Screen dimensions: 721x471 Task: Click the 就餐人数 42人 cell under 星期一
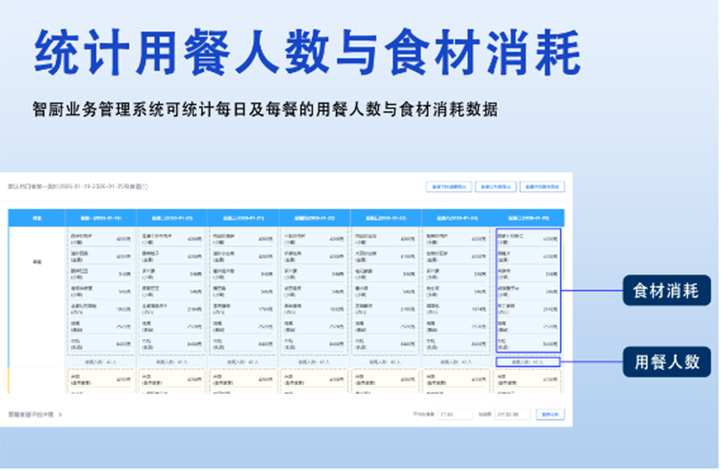click(x=101, y=362)
